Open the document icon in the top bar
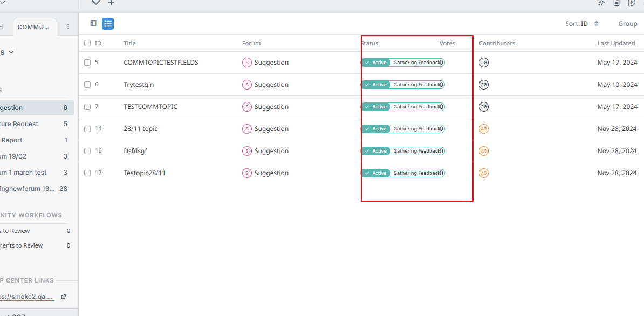Viewport: 644px width, 316px height. tap(616, 3)
